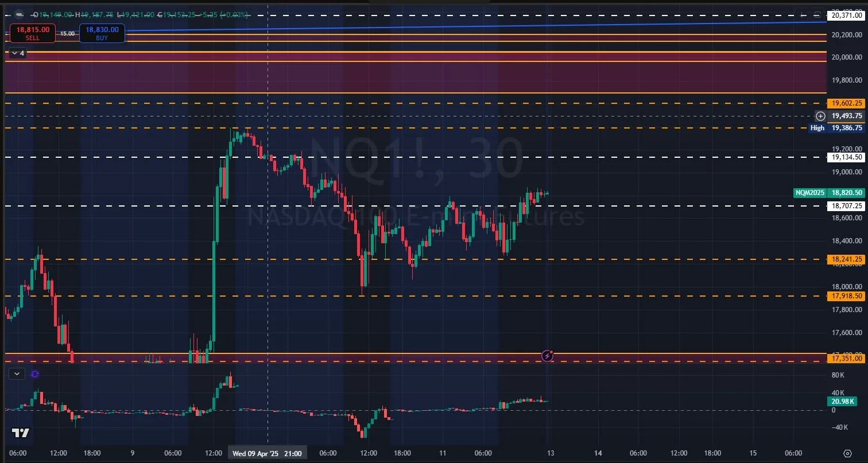
Task: Click the orange 17,918.50 price label
Action: tap(846, 296)
